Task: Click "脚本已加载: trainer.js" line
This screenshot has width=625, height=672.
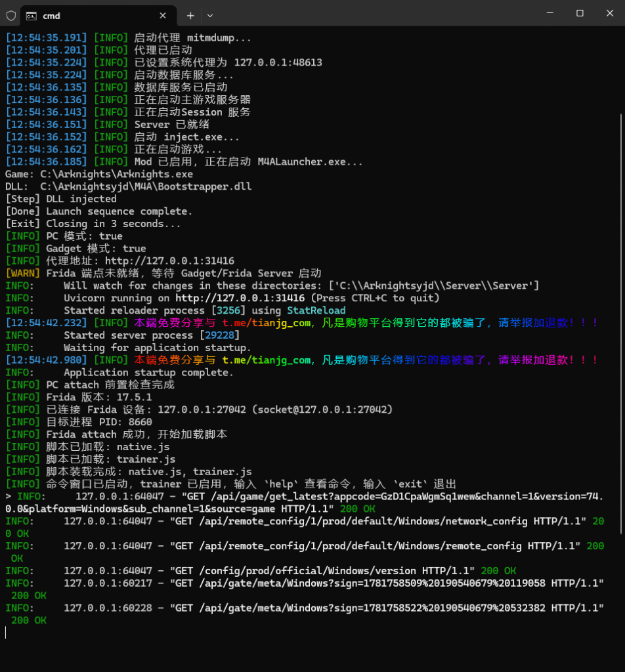Action: pos(91,459)
